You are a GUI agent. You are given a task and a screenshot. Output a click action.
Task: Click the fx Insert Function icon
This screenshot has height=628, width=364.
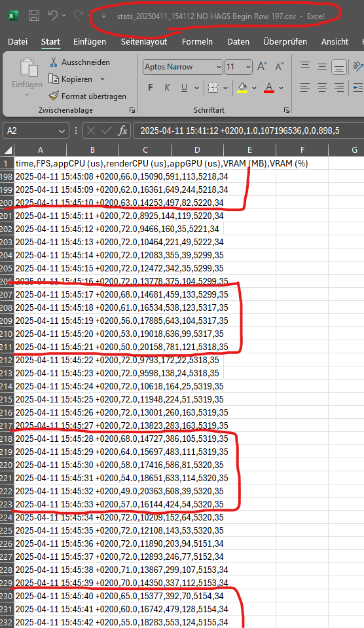pyautogui.click(x=122, y=130)
